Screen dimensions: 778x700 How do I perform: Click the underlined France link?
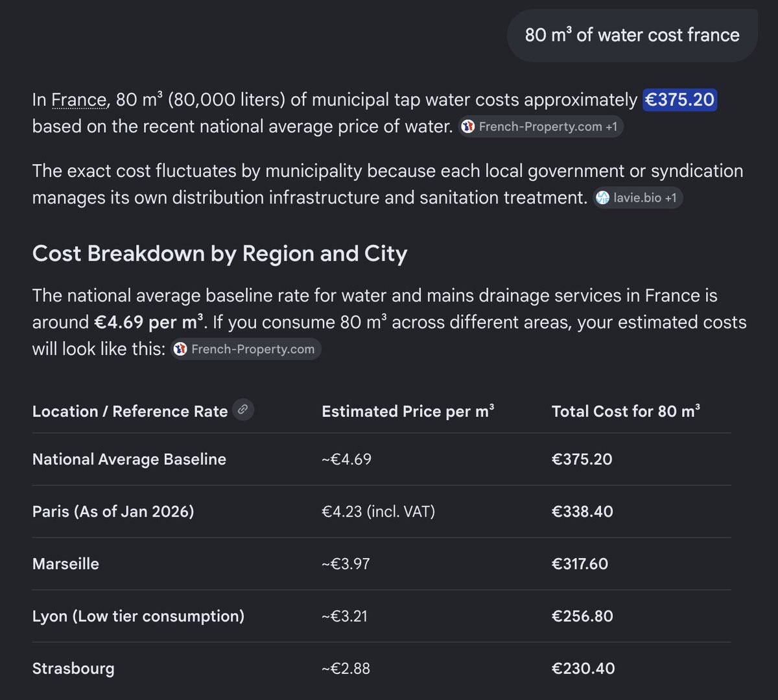tap(79, 100)
